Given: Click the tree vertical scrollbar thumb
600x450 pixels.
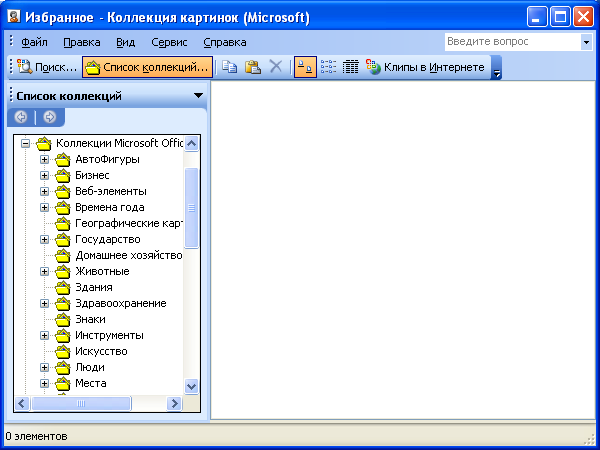Looking at the screenshot, I should click(x=191, y=208).
